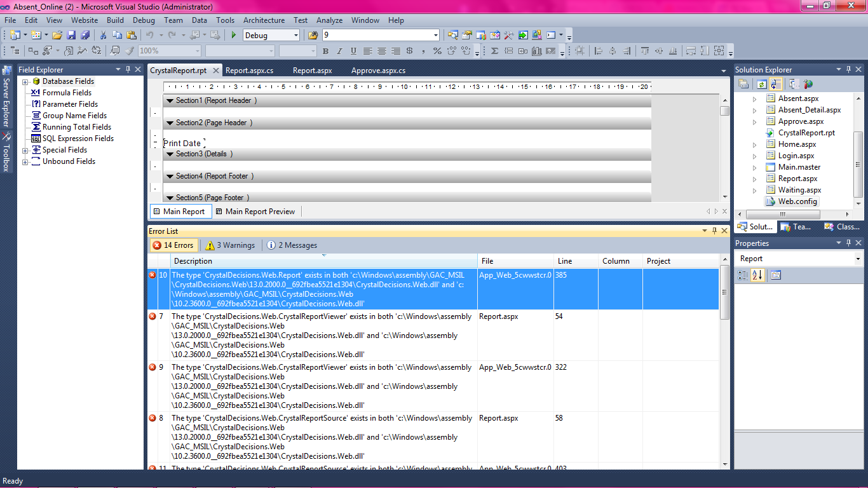Toggle the 2 Messages filter
This screenshot has height=488, width=868.
click(x=292, y=245)
